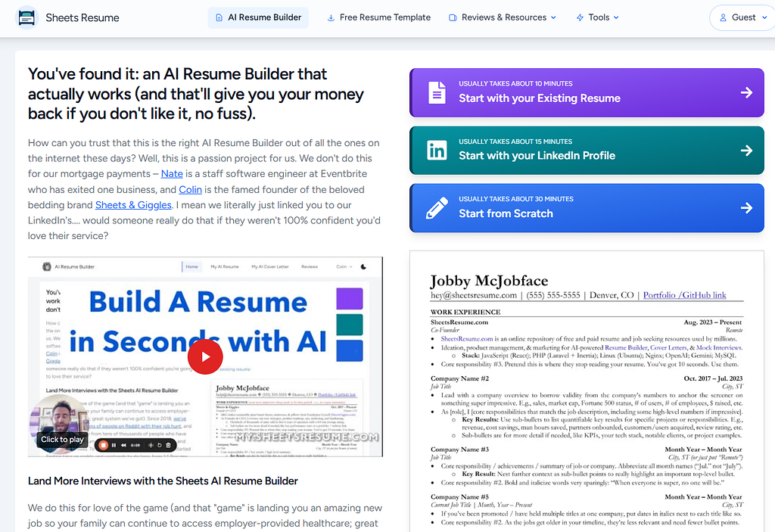
Task: Open the Sheets & Giggles link
Action: click(x=133, y=205)
